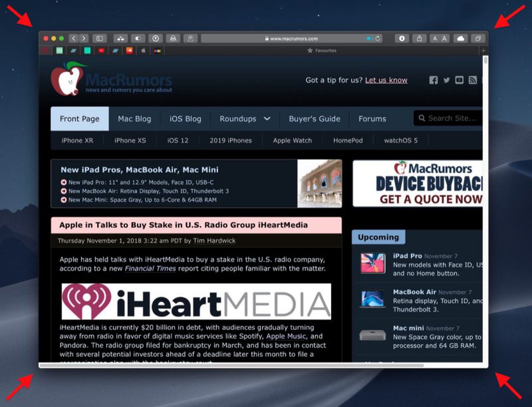Image resolution: width=532 pixels, height=407 pixels.
Task: Click the Show All Tabs overview icon
Action: pyautogui.click(x=478, y=39)
